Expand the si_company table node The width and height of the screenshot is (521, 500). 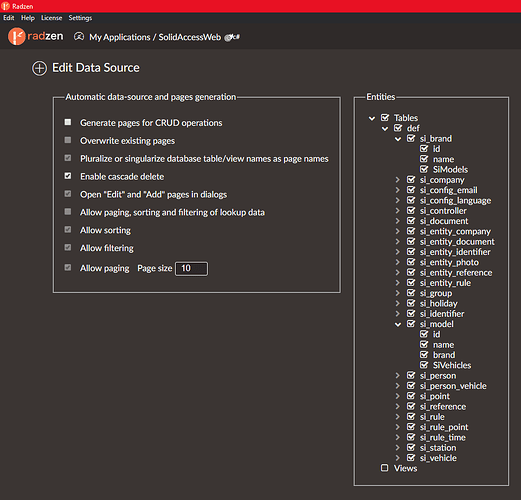click(397, 180)
